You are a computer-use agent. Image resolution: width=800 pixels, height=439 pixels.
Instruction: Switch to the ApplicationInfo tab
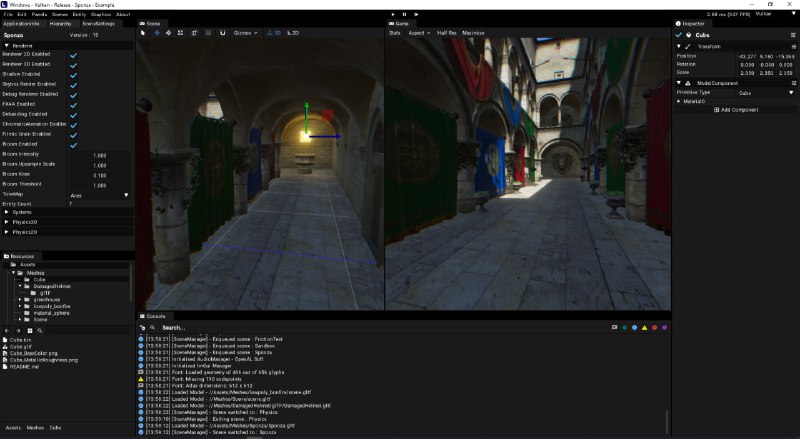click(21, 23)
